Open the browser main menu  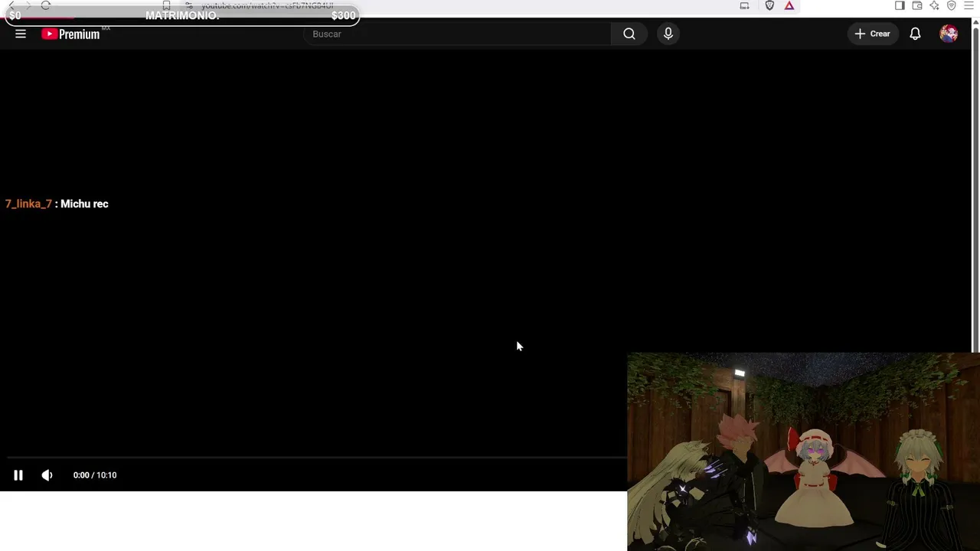pyautogui.click(x=969, y=5)
